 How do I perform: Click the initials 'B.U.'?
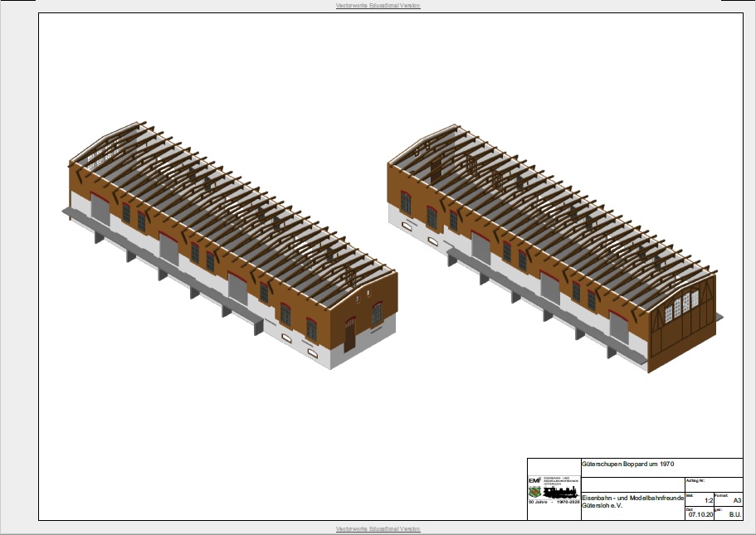(x=734, y=514)
